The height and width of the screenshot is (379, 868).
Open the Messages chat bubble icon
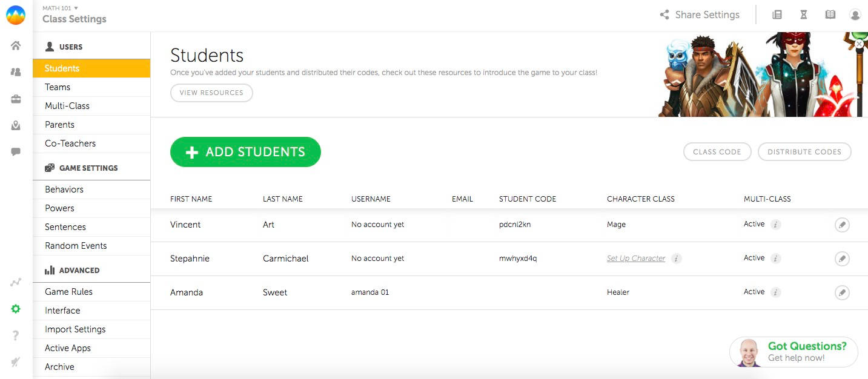(x=16, y=151)
